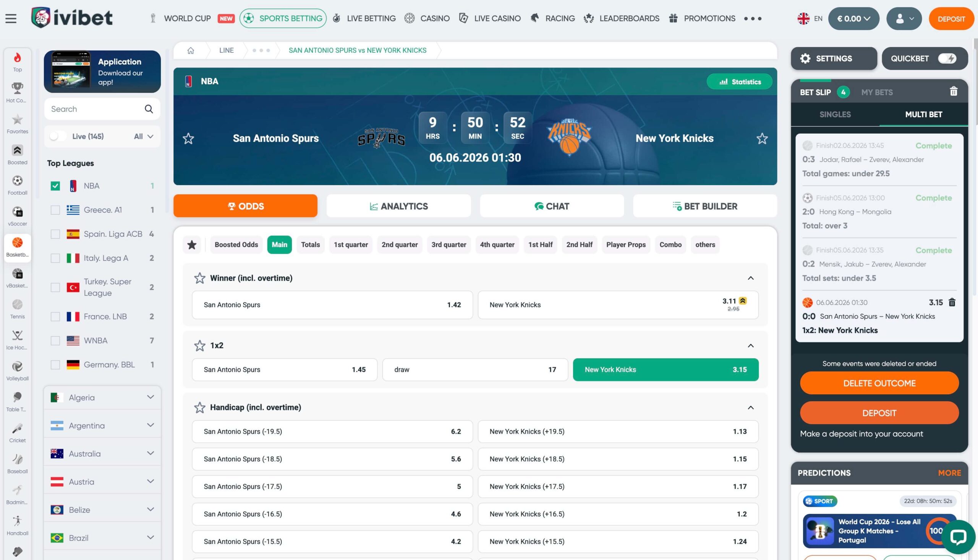Select the Player Props market filter
The height and width of the screenshot is (560, 978).
coord(626,245)
